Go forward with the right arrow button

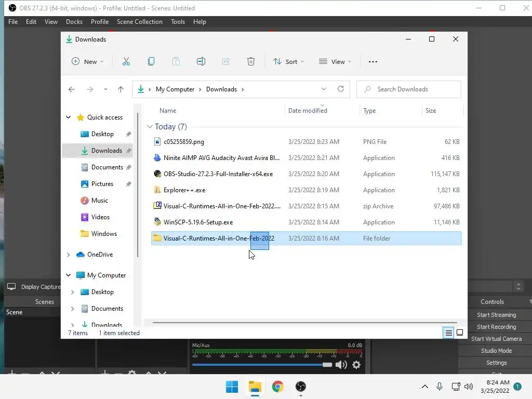(x=90, y=89)
